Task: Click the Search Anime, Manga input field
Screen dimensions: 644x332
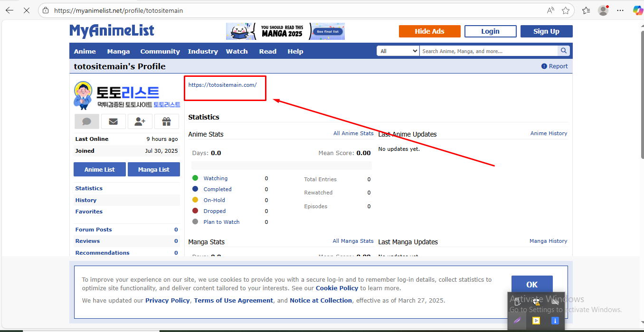Action: pos(488,51)
